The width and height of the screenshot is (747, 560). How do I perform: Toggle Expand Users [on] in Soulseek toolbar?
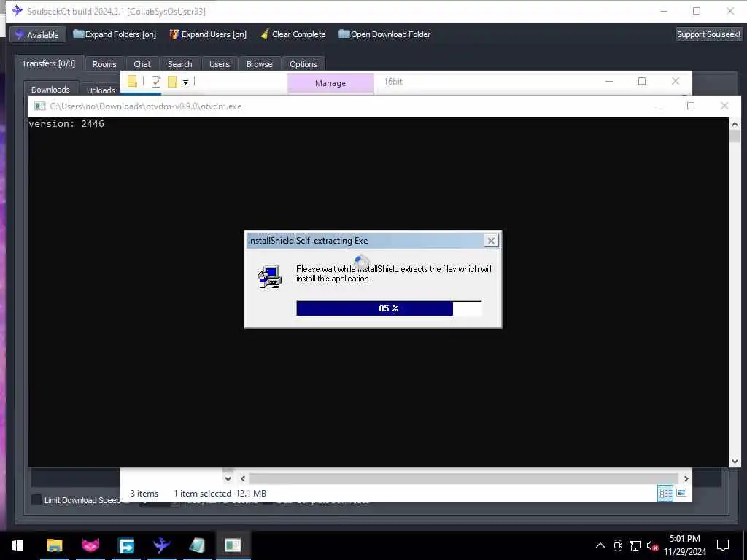208,34
